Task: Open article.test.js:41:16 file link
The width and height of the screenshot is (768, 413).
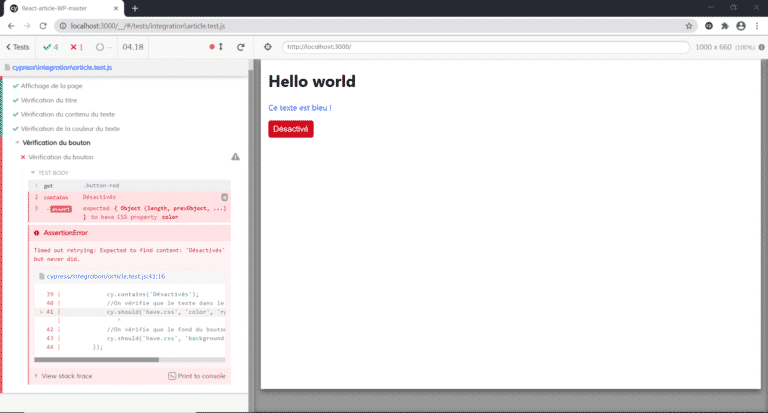Action: pos(106,276)
